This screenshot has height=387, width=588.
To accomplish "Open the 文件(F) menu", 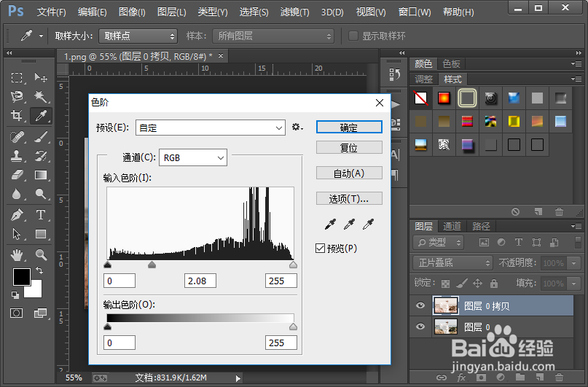I will tap(52, 12).
